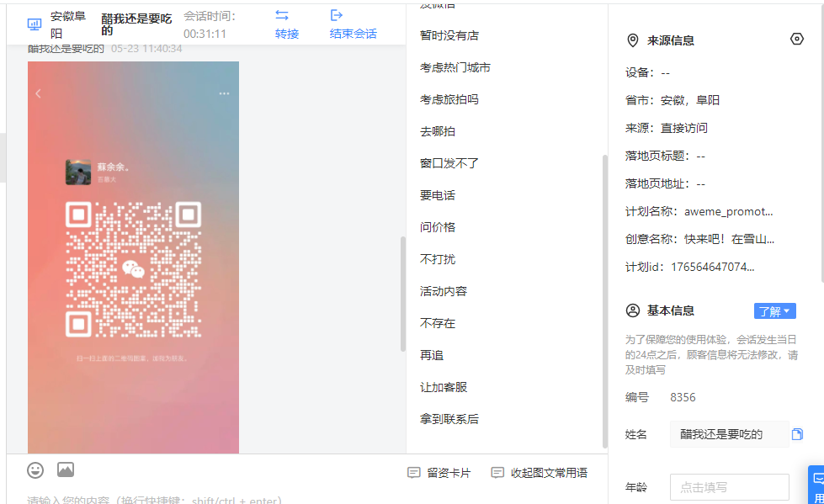Click the 落地页标题 row
Screen dimensions: 824x504
click(x=665, y=156)
